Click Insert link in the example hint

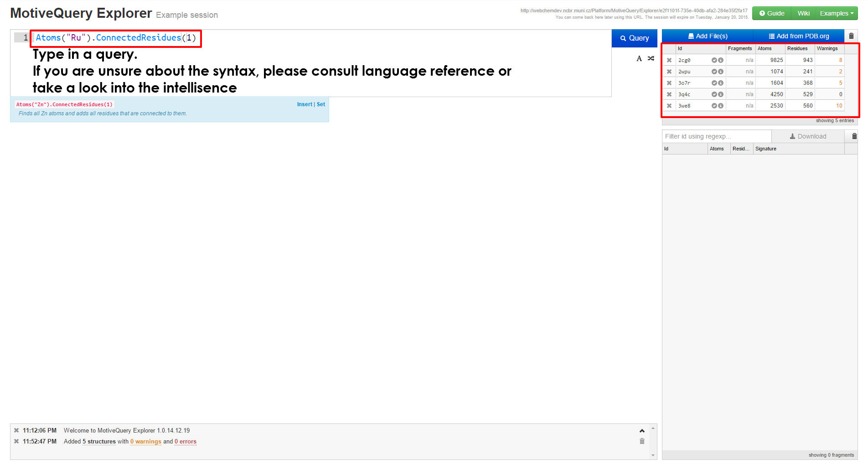305,104
